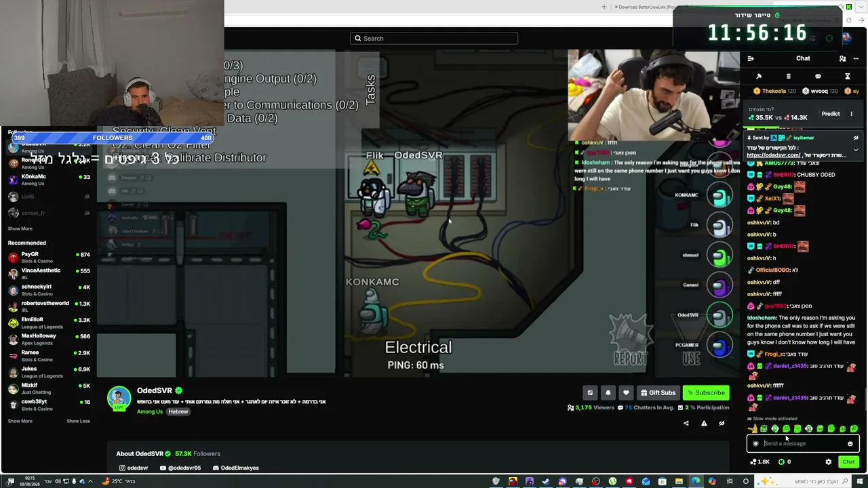Open K0nkaMc followed channel
The image size is (868, 488).
click(49, 180)
